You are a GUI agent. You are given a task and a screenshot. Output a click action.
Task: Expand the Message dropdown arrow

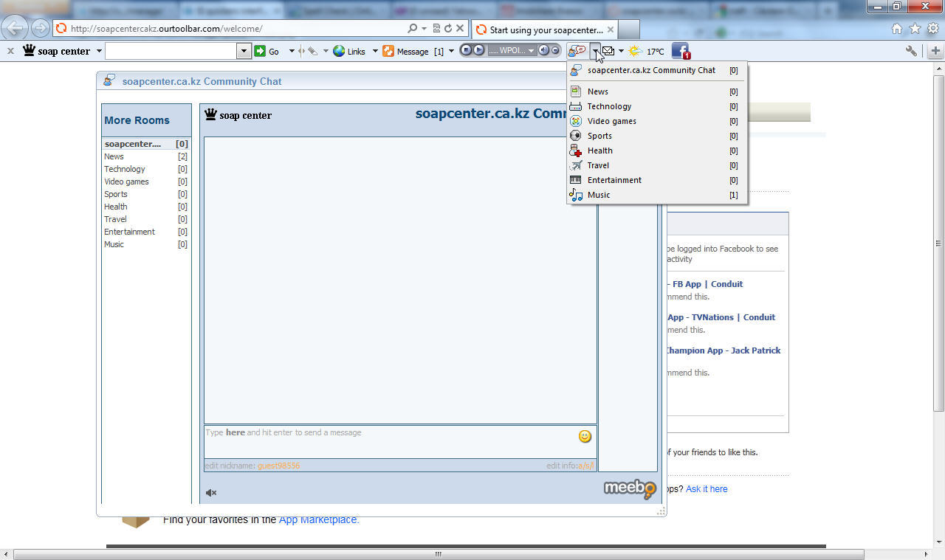[451, 51]
